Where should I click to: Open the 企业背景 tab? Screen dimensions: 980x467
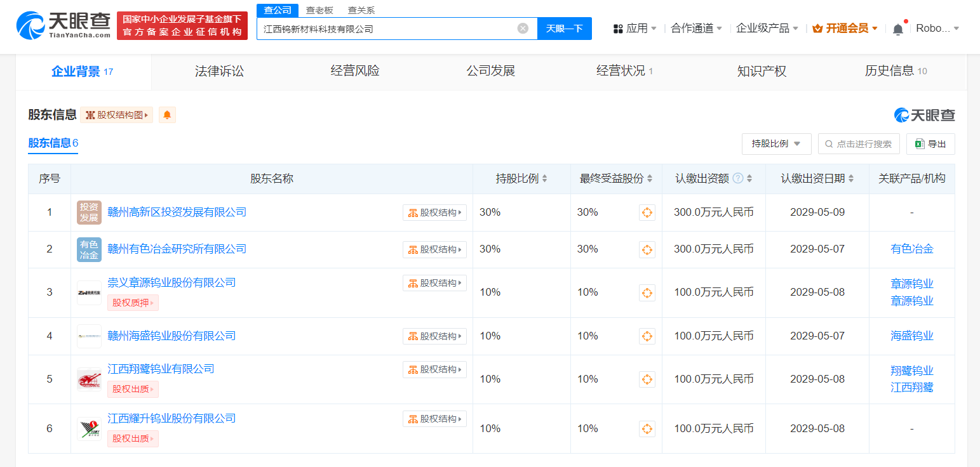pos(83,72)
